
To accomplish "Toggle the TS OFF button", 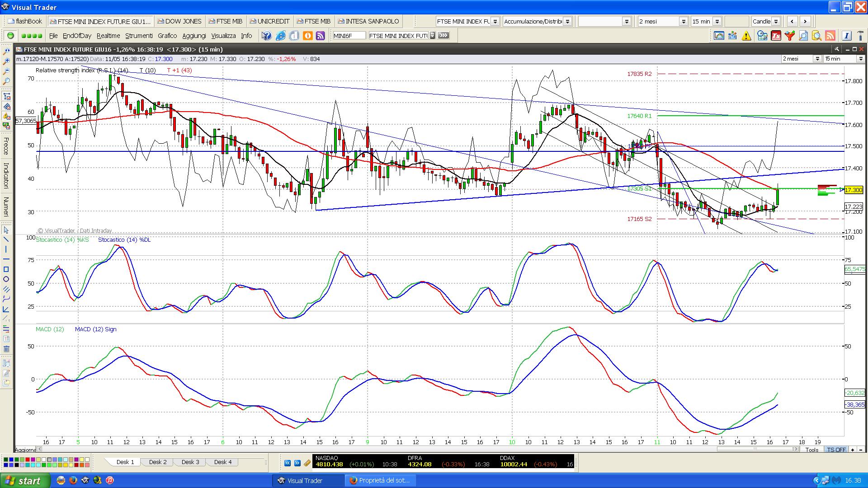I will [836, 450].
